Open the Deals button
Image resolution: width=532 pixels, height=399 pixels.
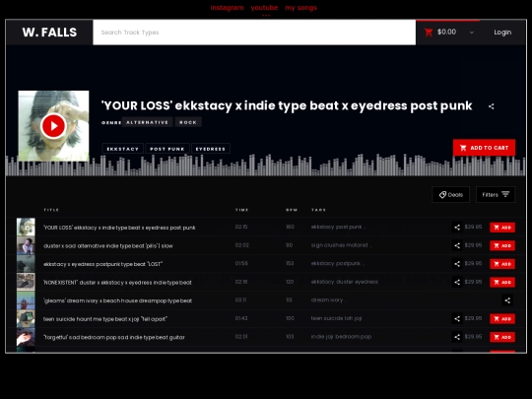click(x=451, y=195)
